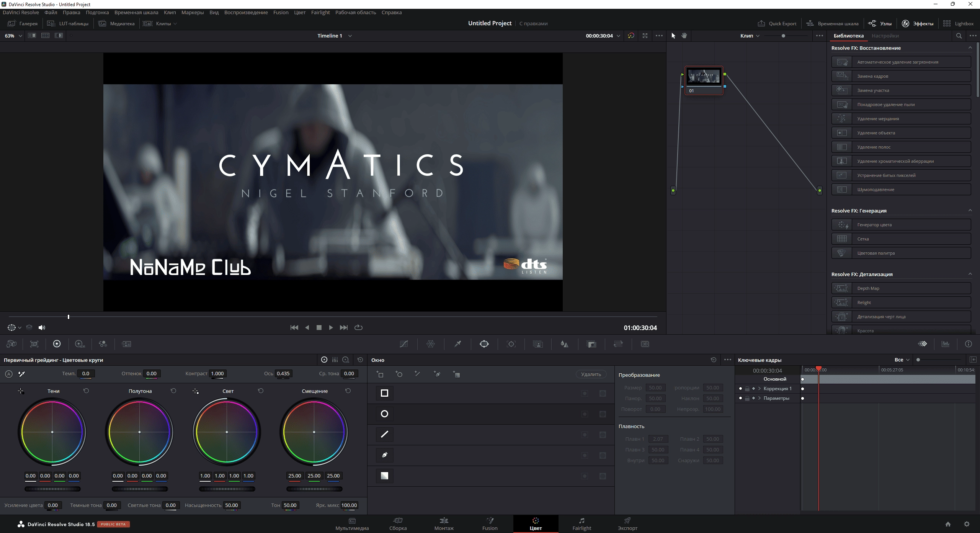Open the Camera Raw palette icon

[11, 344]
